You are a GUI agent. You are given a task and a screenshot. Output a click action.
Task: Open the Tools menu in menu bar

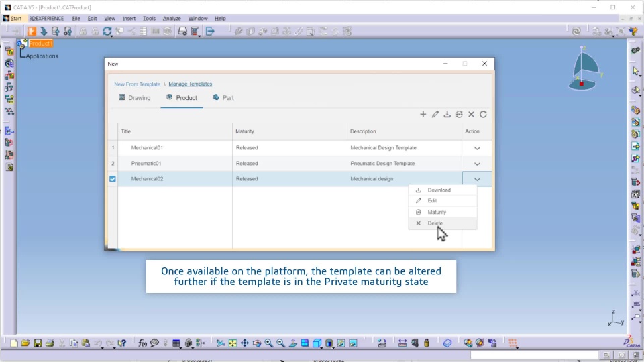149,19
